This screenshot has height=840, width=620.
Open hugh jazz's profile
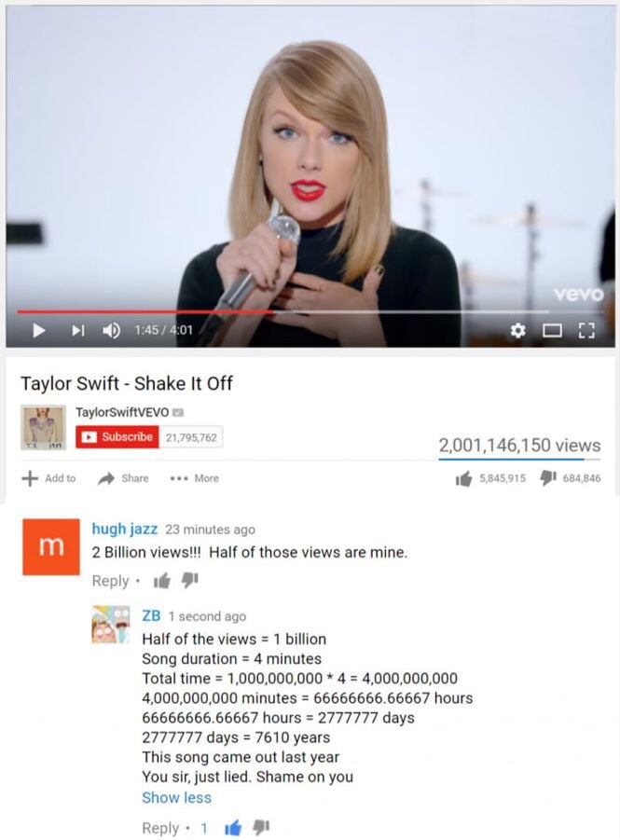(124, 529)
